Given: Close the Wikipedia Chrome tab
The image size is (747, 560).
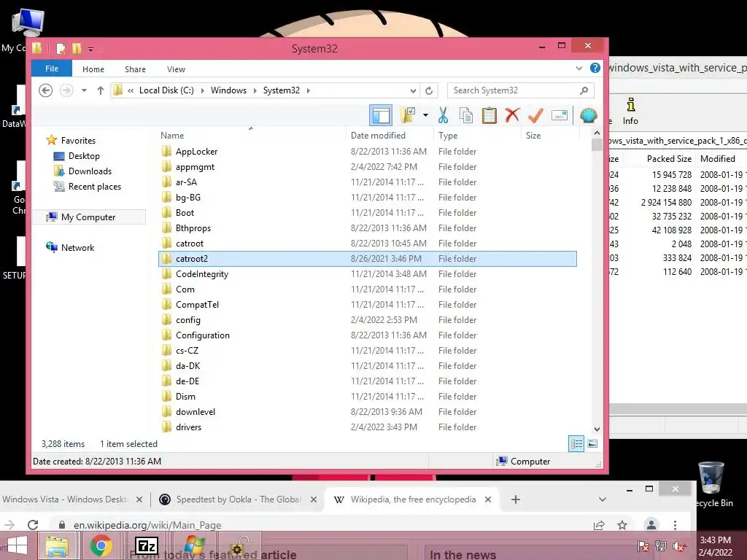Looking at the screenshot, I should pos(488,499).
